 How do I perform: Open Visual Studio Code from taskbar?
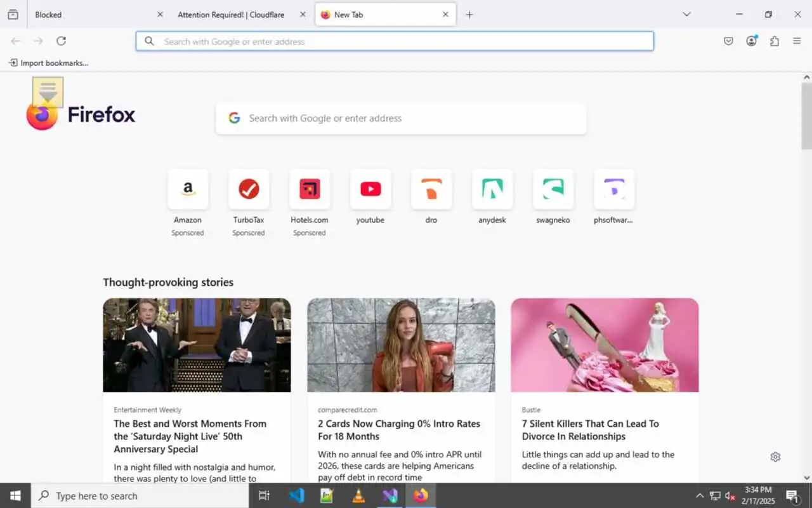click(x=296, y=496)
